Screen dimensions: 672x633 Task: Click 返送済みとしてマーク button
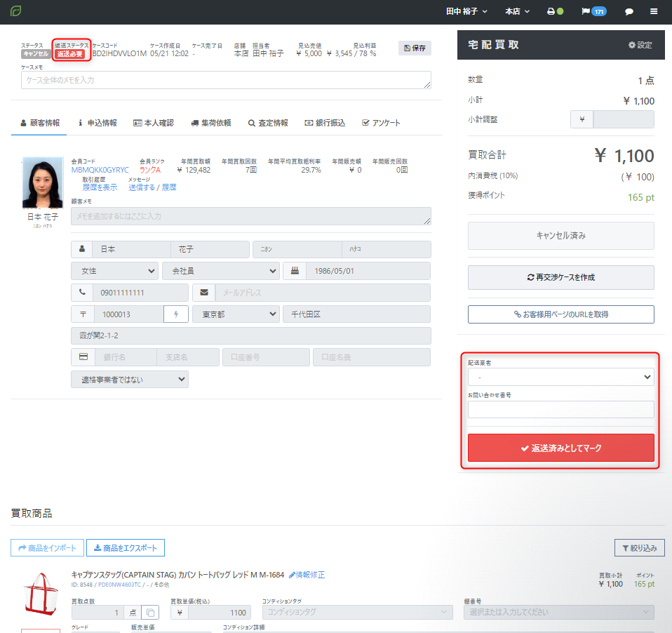[x=561, y=448]
